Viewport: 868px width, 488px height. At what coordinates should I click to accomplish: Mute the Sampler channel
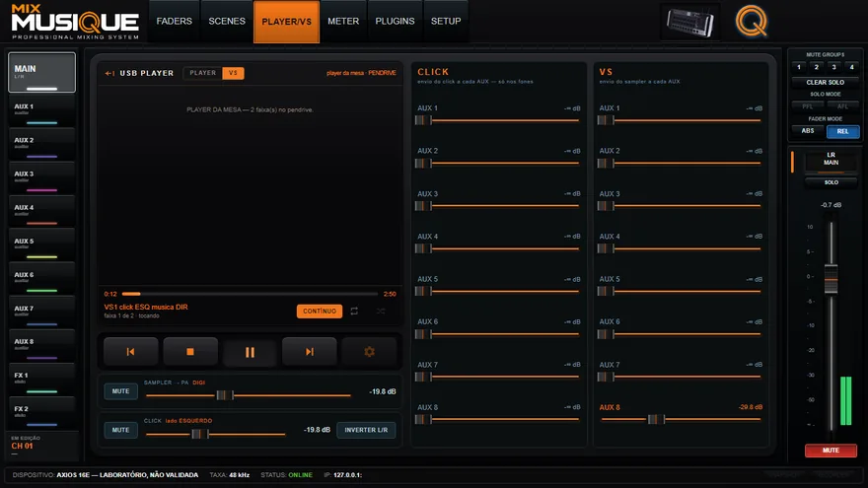(x=120, y=391)
